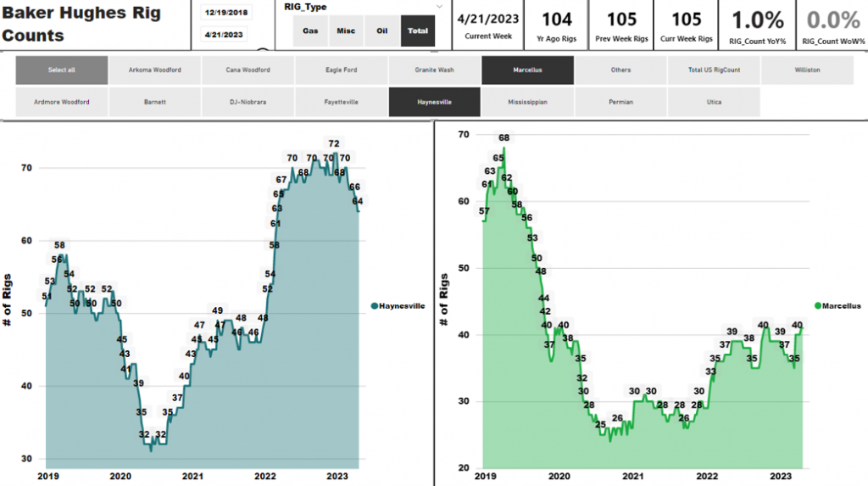Click the Select all basin button
The image size is (868, 486).
pos(61,70)
